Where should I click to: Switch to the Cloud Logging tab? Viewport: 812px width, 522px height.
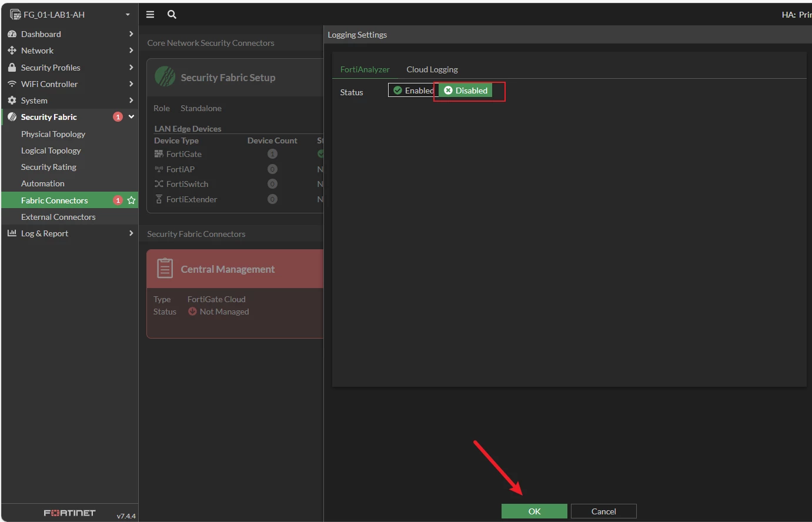432,69
